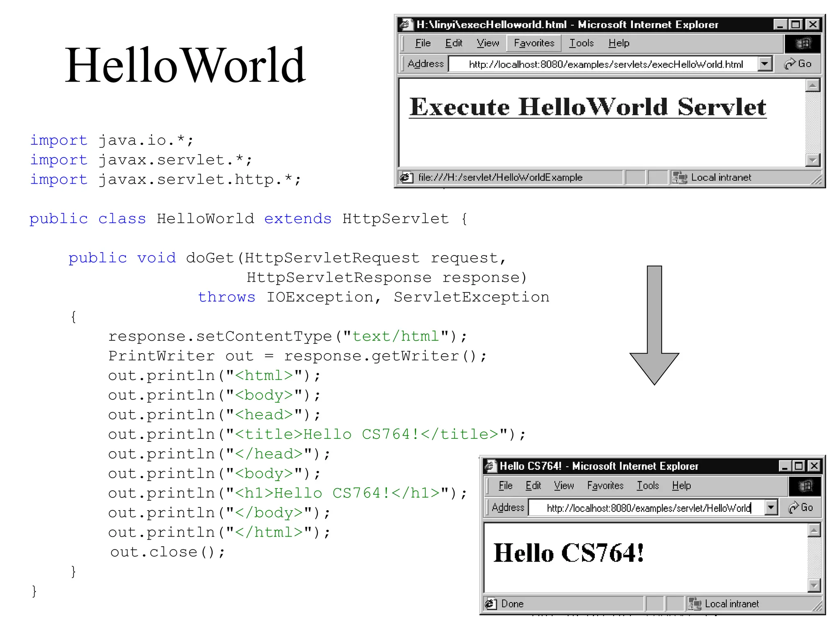Open the Tools menu in Hello CS764 window

(x=647, y=486)
